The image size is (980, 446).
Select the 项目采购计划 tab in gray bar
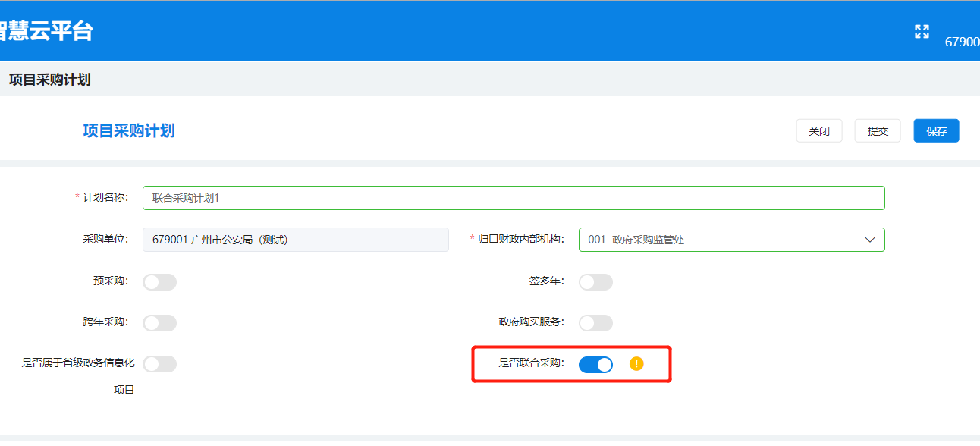click(x=49, y=80)
